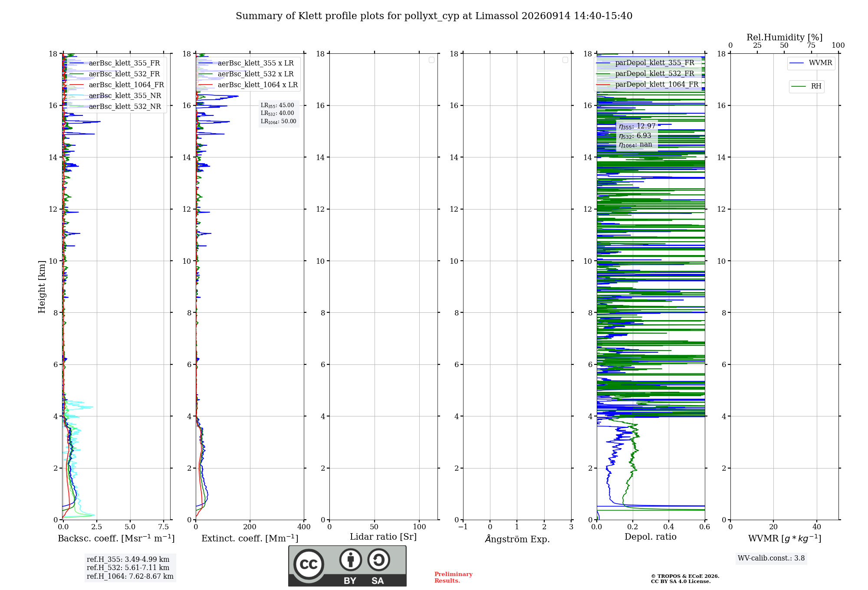The width and height of the screenshot is (868, 590).
Task: Click the TROPOS & ECoE copyright notice
Action: pos(685,579)
